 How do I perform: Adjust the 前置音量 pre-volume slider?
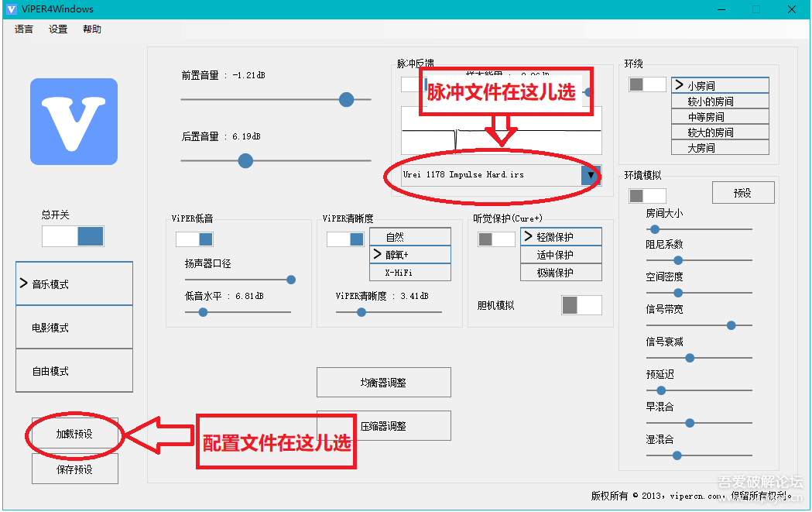(347, 99)
